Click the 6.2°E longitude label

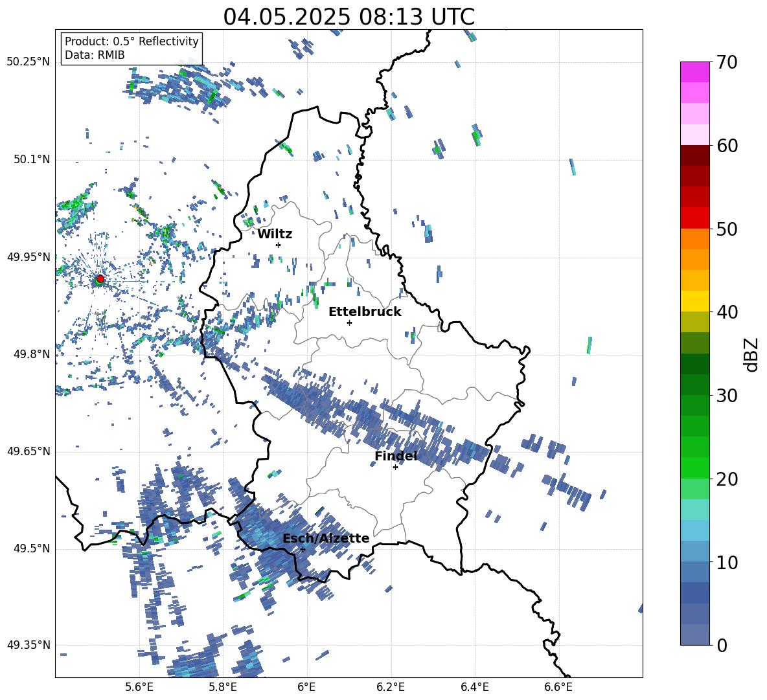(x=391, y=687)
